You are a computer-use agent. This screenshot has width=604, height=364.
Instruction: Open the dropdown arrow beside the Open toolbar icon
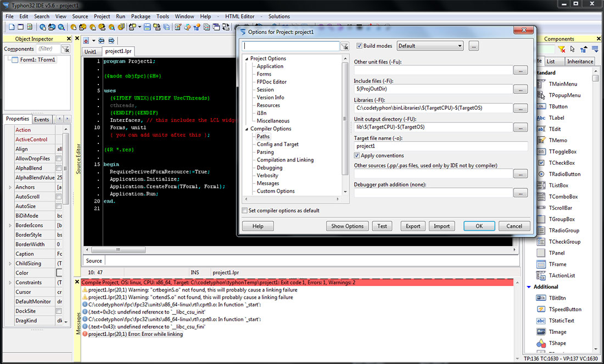(139, 27)
